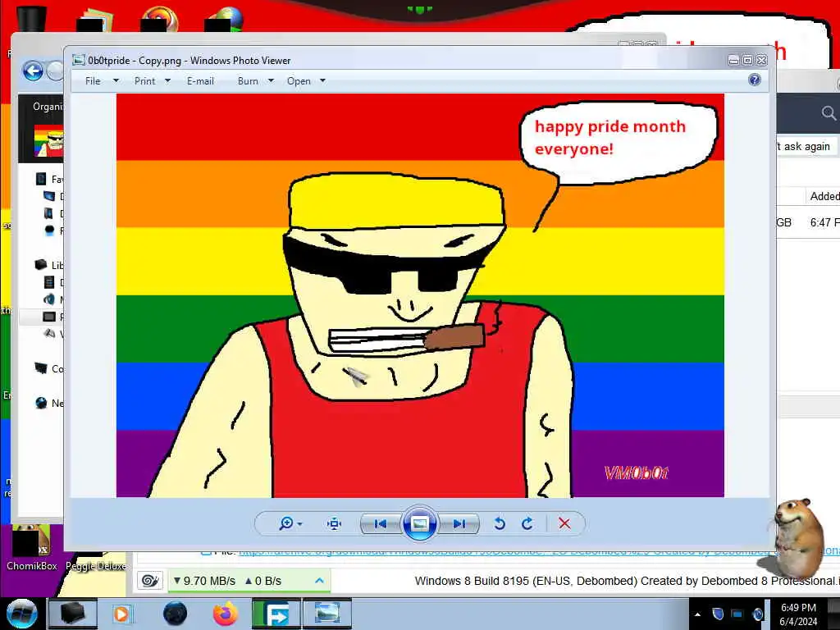Select Libraries in Explorer navigation pane

(49, 265)
